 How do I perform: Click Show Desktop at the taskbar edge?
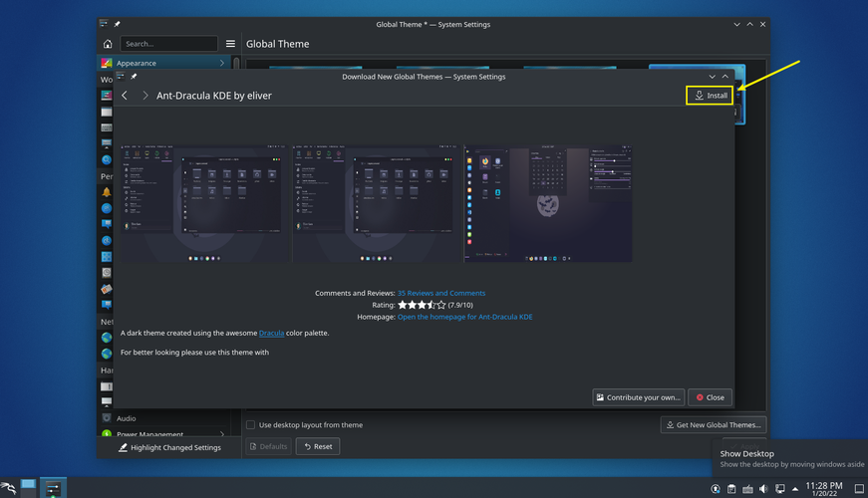pyautogui.click(x=859, y=489)
